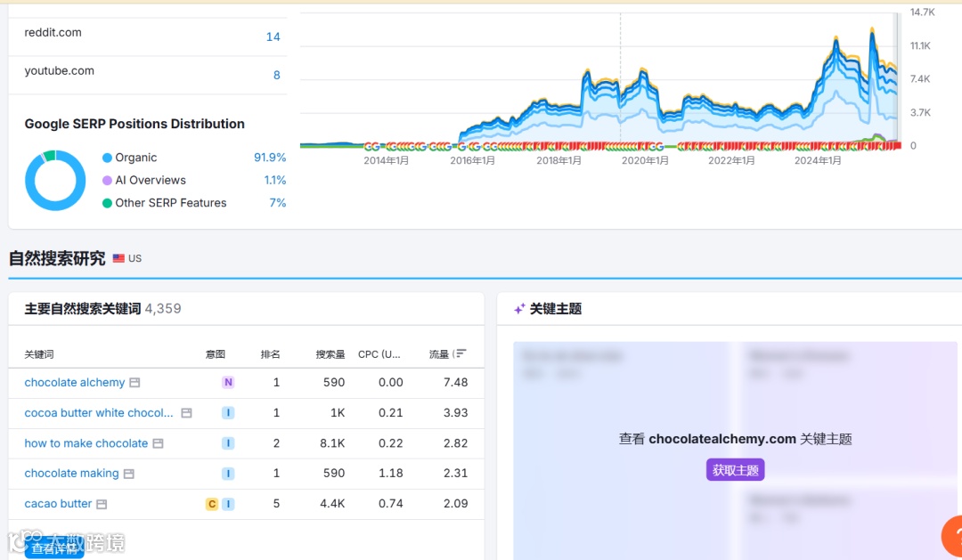Click the I intent badge for chocolate making
This screenshot has width=962, height=560.
click(228, 474)
